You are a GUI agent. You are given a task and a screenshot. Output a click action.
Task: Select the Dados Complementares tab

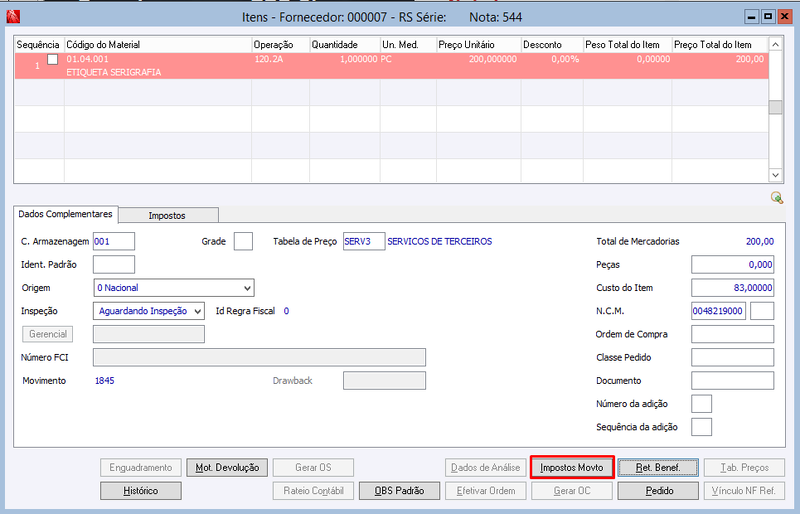click(x=65, y=214)
